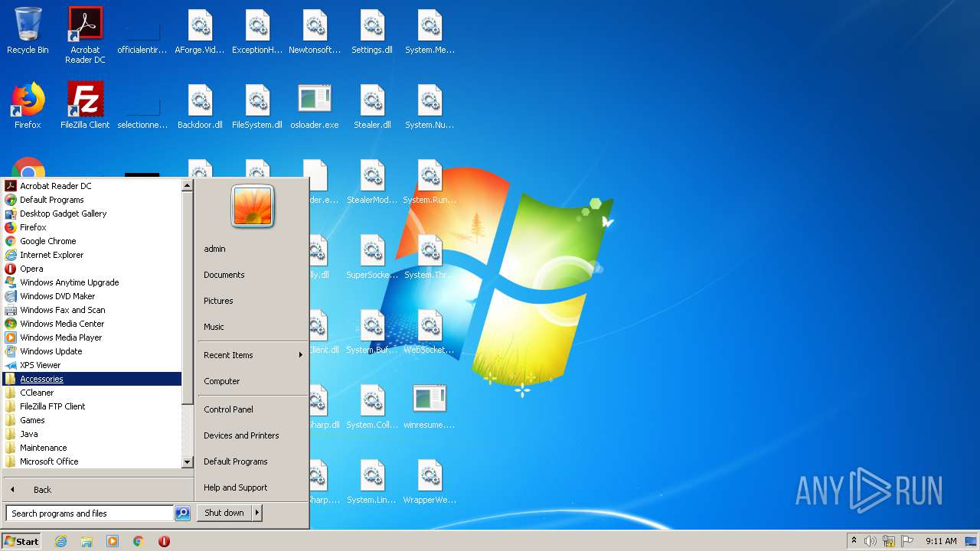This screenshot has width=980, height=551.
Task: Open the Documents library link
Action: (x=253, y=275)
